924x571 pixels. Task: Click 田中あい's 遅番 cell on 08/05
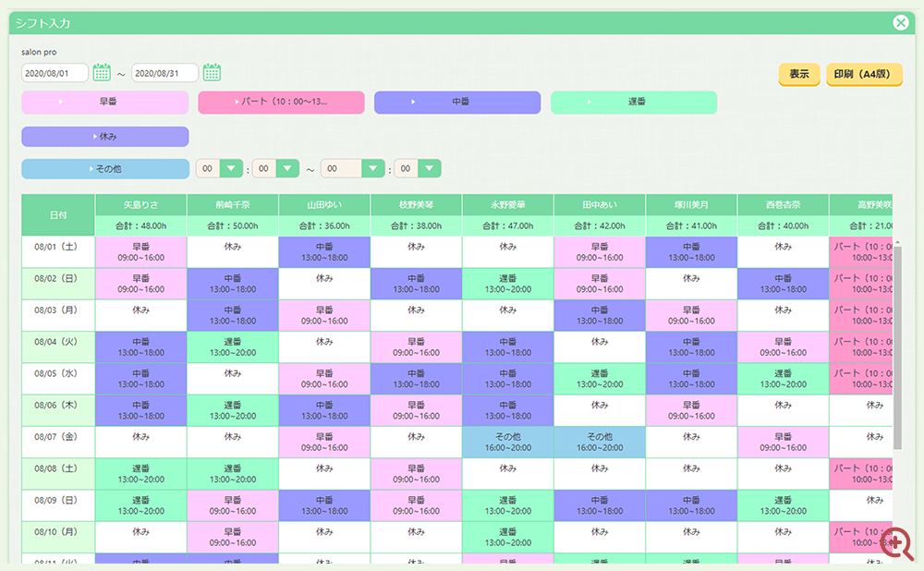pyautogui.click(x=600, y=379)
